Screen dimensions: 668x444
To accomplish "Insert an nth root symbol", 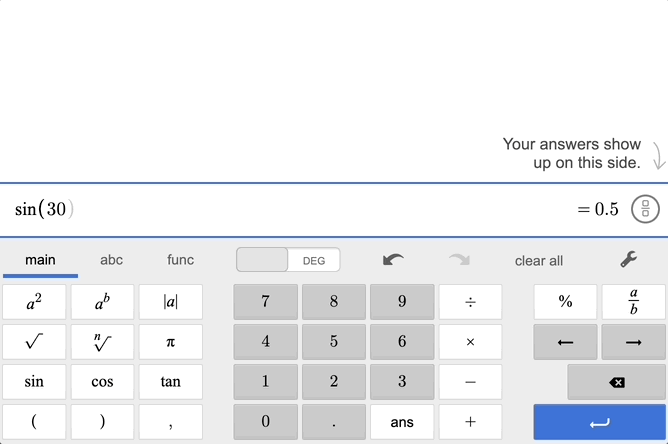I will [102, 342].
